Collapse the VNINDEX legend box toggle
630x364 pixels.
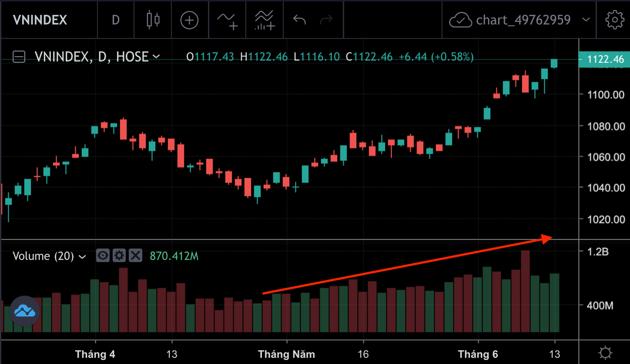coord(19,57)
